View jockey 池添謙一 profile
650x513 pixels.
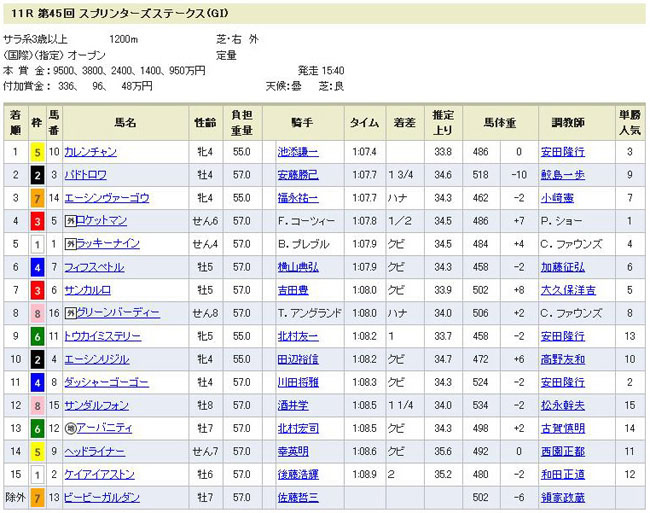coord(296,152)
